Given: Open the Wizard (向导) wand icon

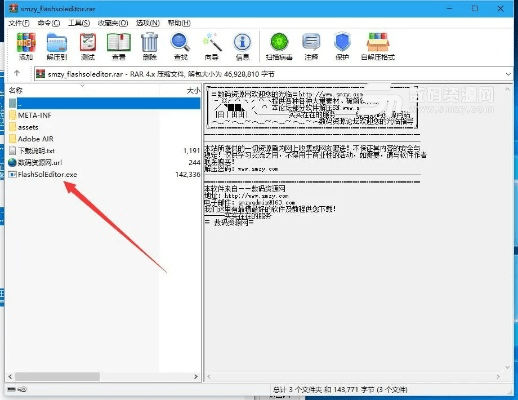Looking at the screenshot, I should click(212, 47).
